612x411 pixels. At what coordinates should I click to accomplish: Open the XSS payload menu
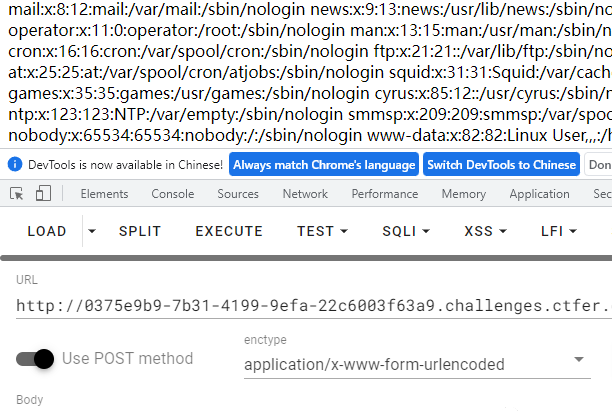tap(486, 231)
